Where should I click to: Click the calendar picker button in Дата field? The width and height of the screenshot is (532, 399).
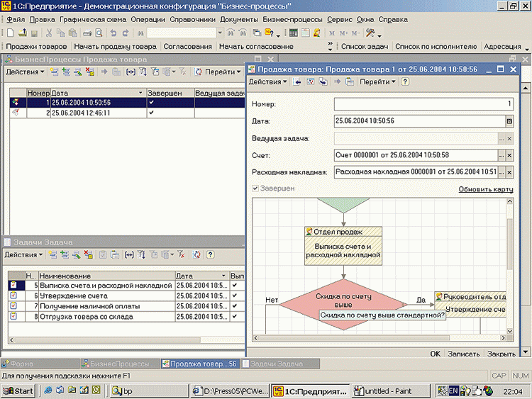pyautogui.click(x=509, y=121)
